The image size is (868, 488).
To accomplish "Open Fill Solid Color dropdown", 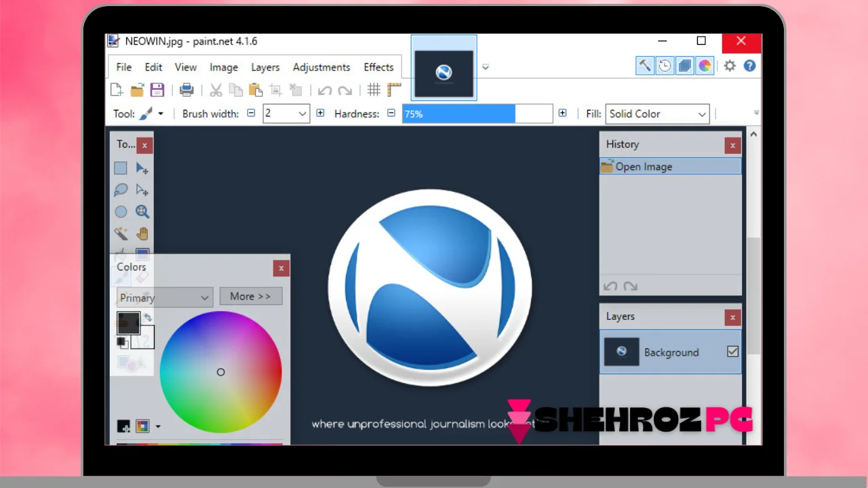I will click(657, 114).
